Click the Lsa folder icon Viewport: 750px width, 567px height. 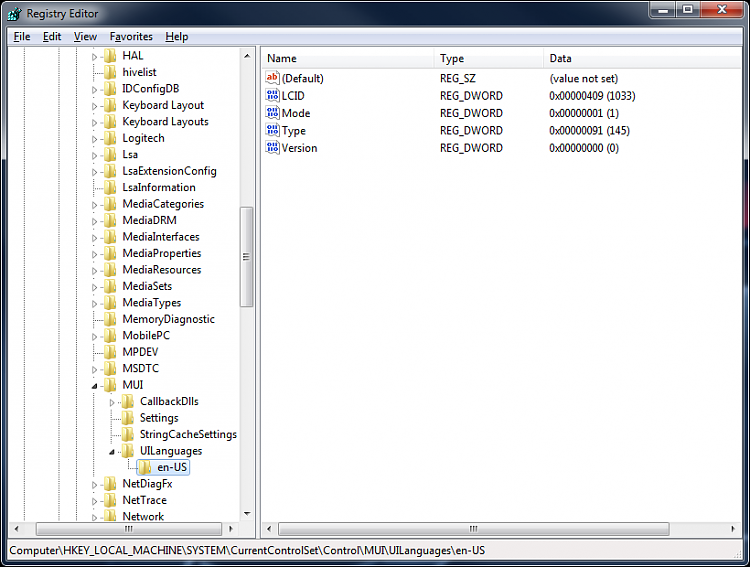pyautogui.click(x=110, y=155)
